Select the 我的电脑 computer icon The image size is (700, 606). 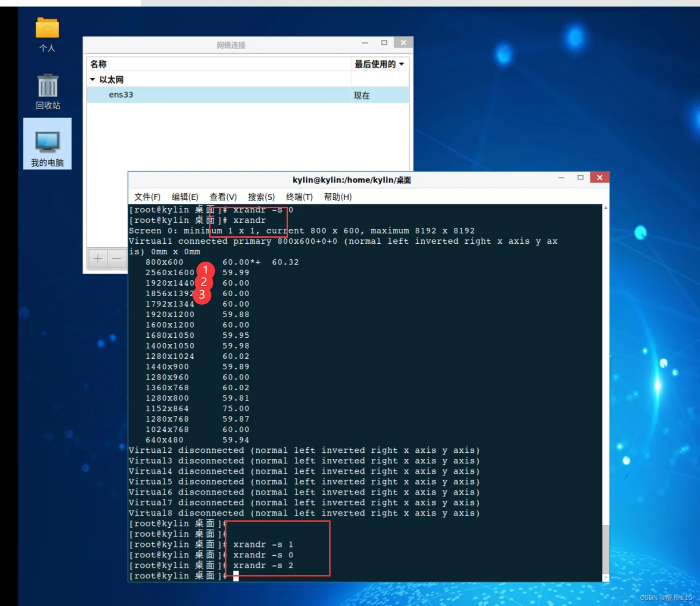[x=47, y=143]
